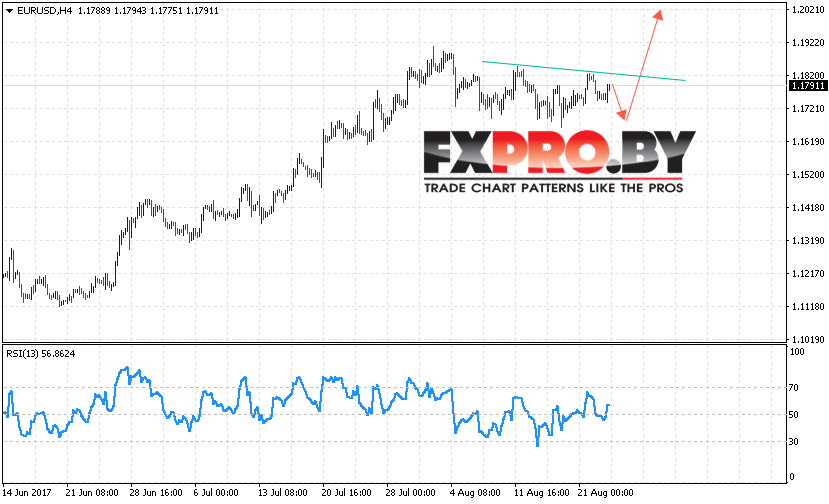Image resolution: width=829 pixels, height=504 pixels.
Task: Click the 28 Jun 16:00 time label
Action: tap(156, 493)
